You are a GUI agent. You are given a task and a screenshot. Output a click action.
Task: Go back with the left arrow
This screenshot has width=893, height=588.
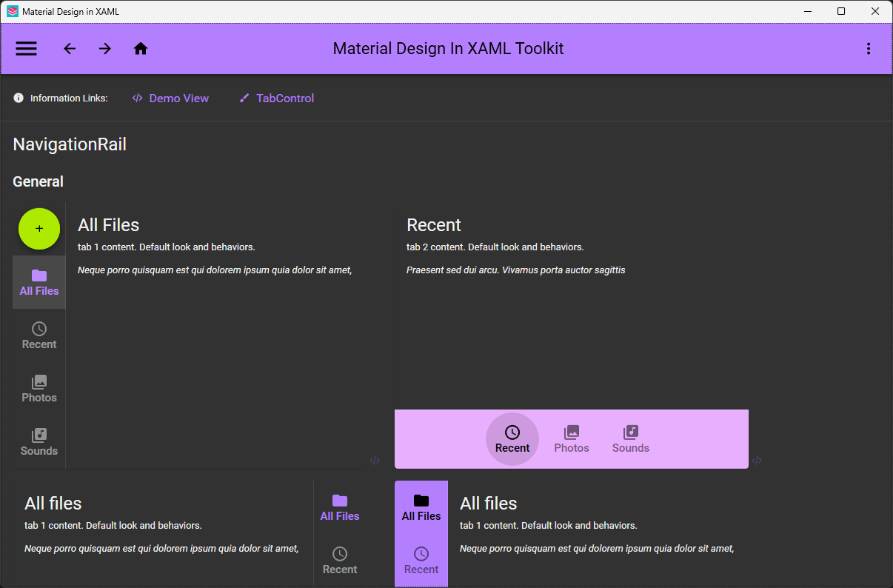pyautogui.click(x=70, y=49)
